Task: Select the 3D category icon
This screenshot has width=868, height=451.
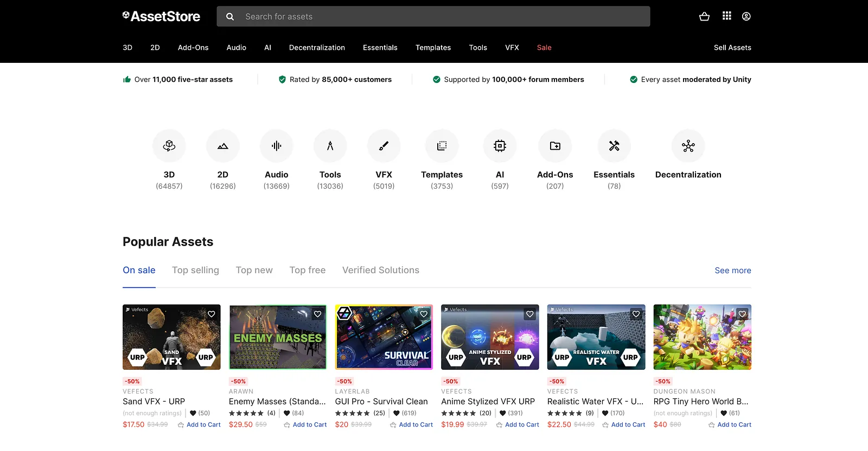Action: pos(169,146)
